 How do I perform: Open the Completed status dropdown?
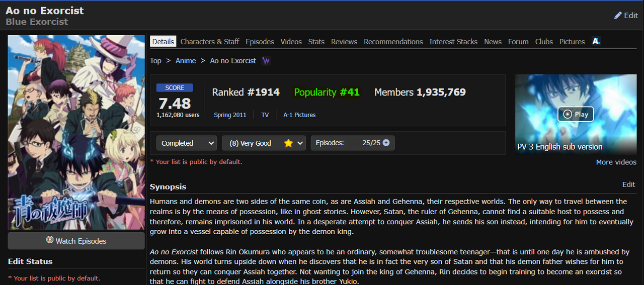187,143
